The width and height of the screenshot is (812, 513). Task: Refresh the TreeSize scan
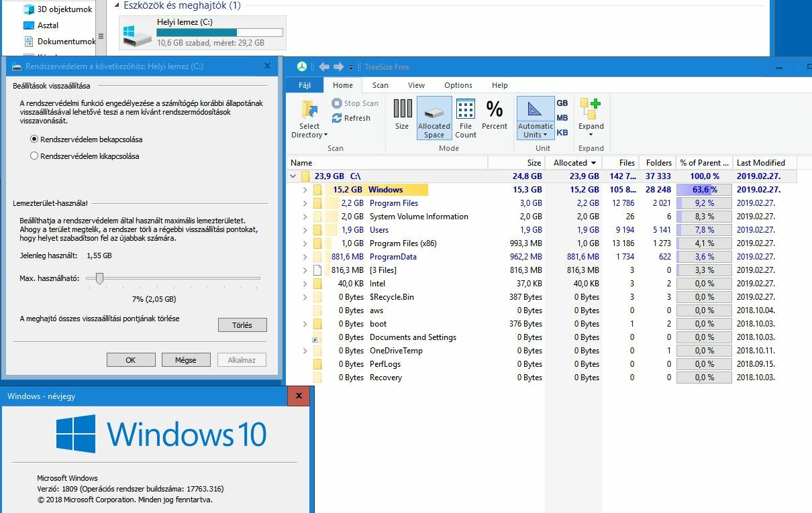(351, 118)
